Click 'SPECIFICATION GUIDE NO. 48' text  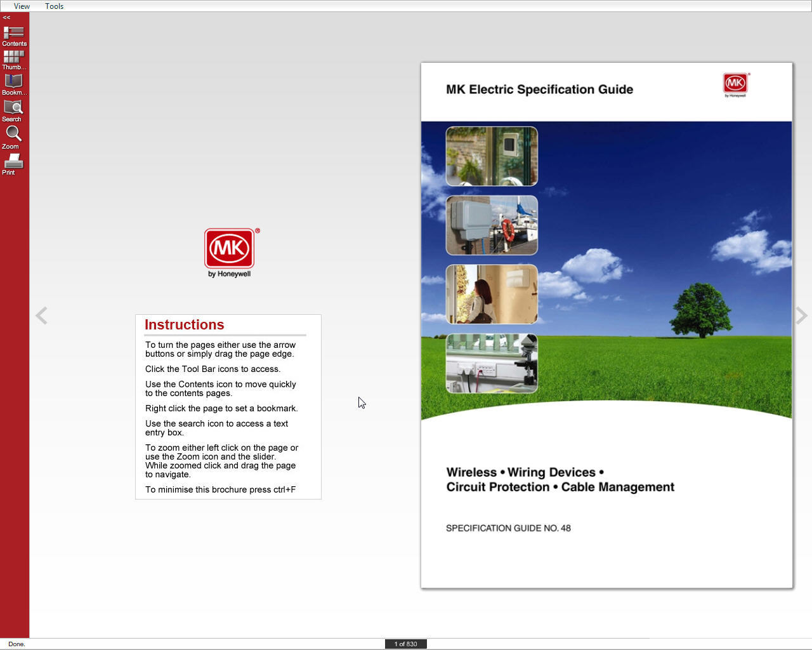coord(508,528)
